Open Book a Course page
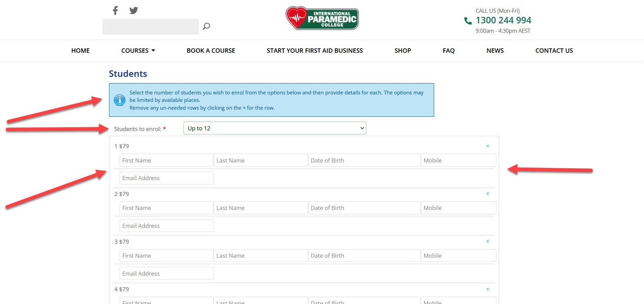Viewport: 644px width, 304px height. point(211,50)
